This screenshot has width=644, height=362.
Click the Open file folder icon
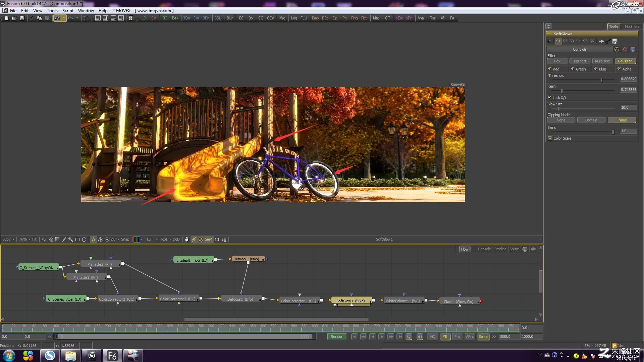tap(14, 18)
